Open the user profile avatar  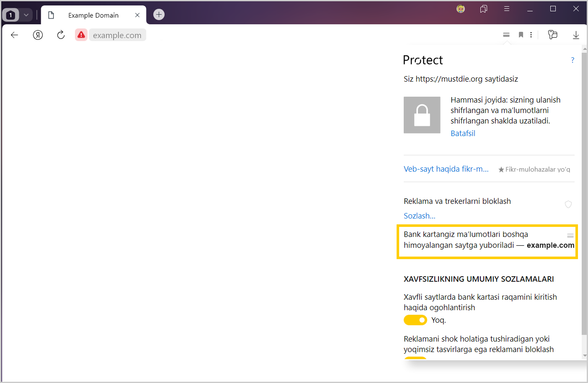[461, 9]
